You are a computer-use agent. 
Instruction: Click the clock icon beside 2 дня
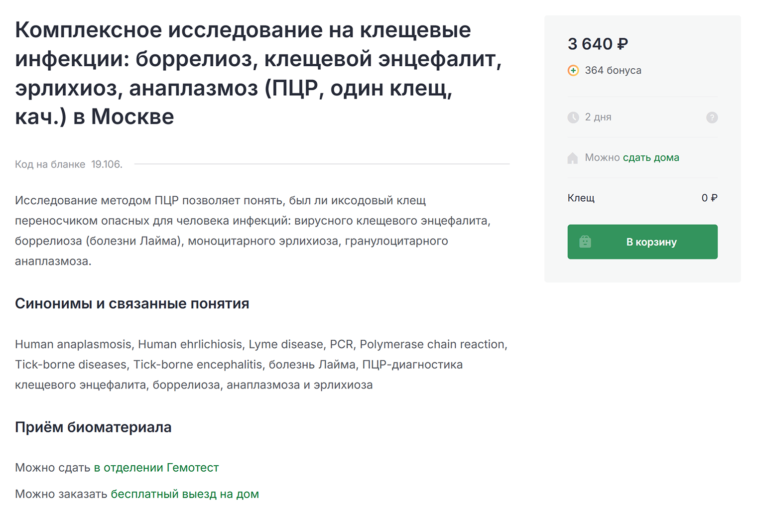pyautogui.click(x=573, y=118)
